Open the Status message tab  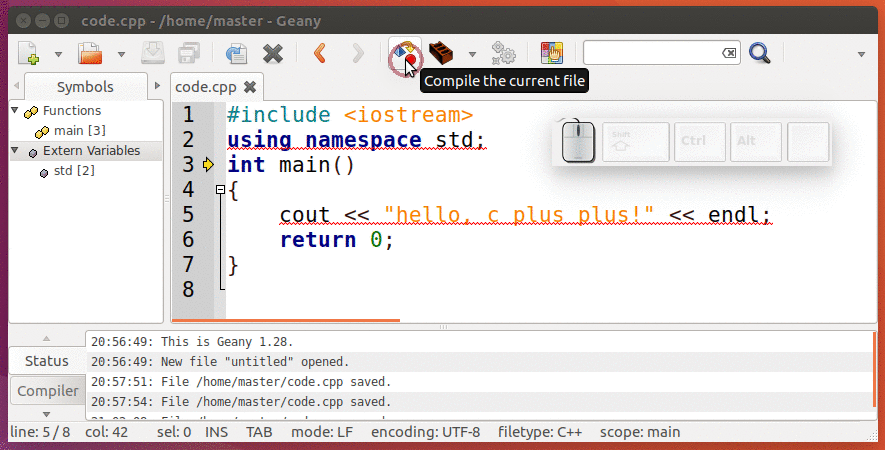point(47,361)
